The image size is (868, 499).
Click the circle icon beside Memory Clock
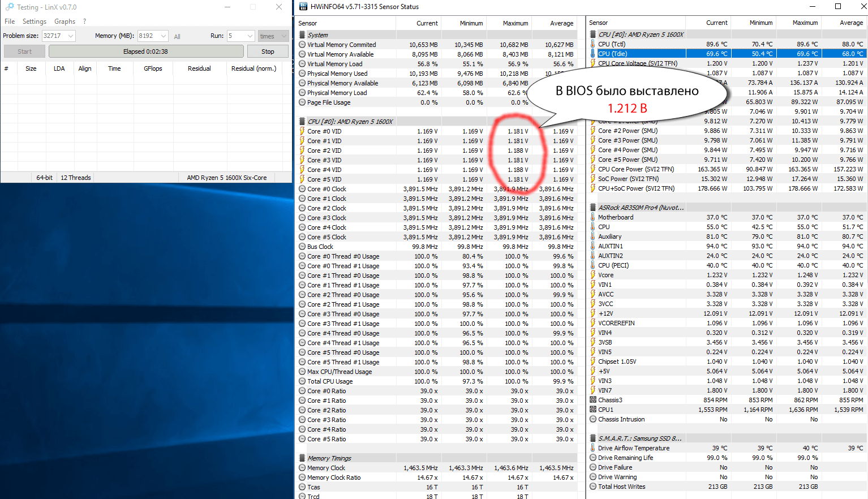tap(302, 468)
